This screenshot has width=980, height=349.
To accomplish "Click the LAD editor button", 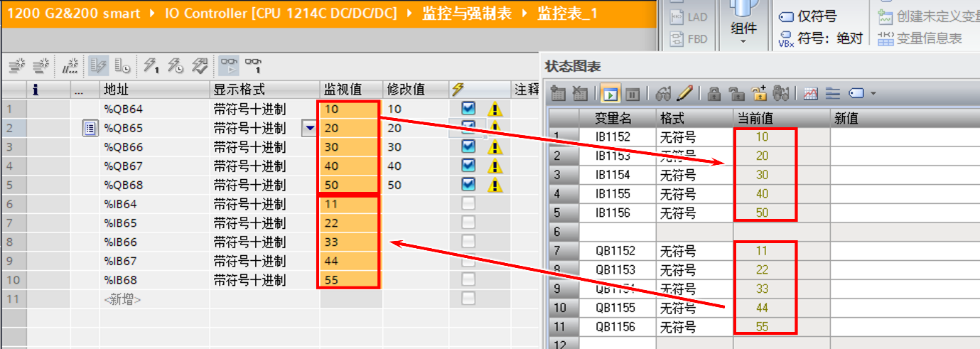I will click(x=689, y=16).
